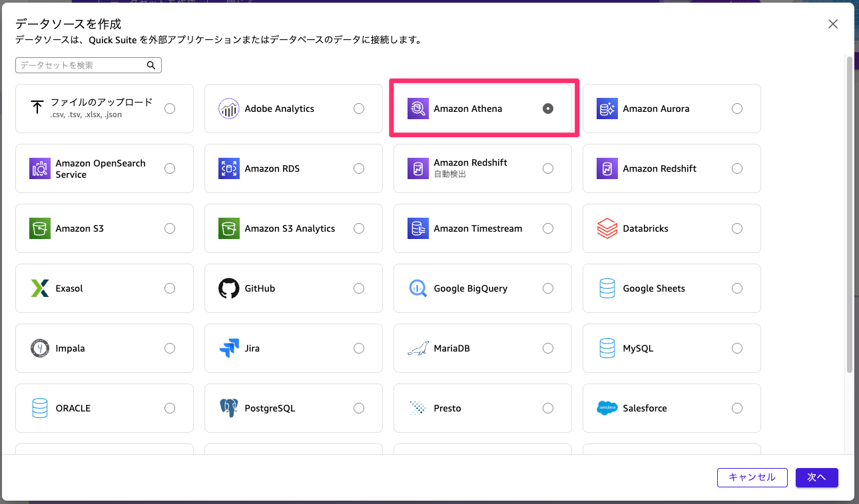Screen dimensions: 859x504
Task: Click the magnifier icon in search box
Action: [151, 65]
